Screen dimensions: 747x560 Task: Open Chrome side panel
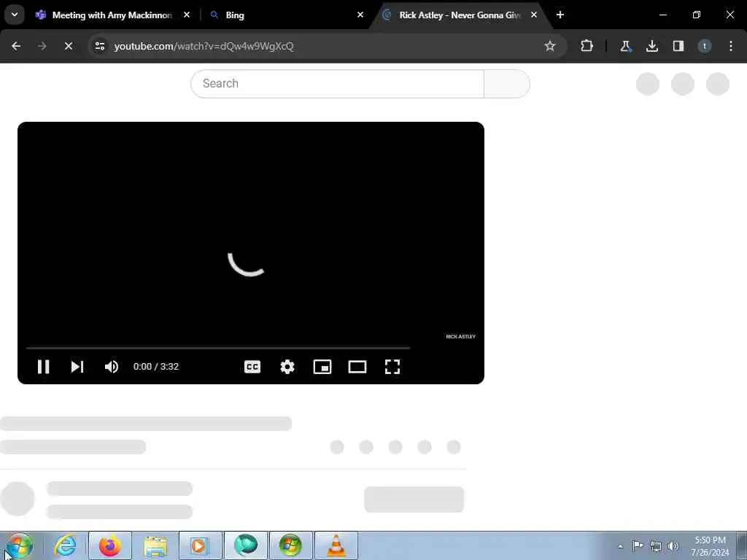point(678,46)
